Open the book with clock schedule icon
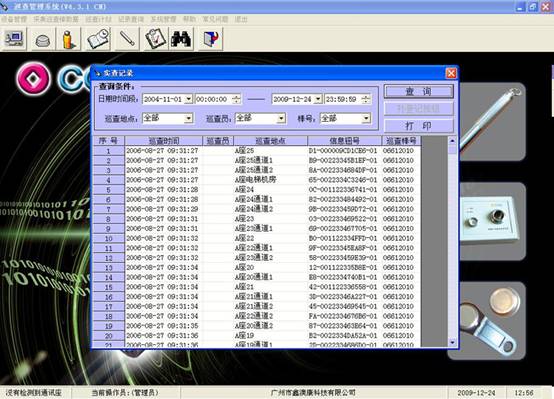Viewport: 554px width, 399px height. (x=98, y=39)
